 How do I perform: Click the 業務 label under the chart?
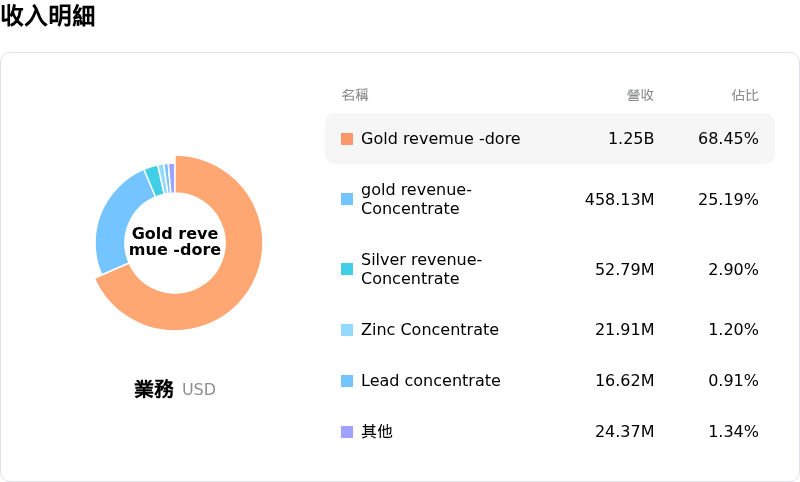(154, 389)
